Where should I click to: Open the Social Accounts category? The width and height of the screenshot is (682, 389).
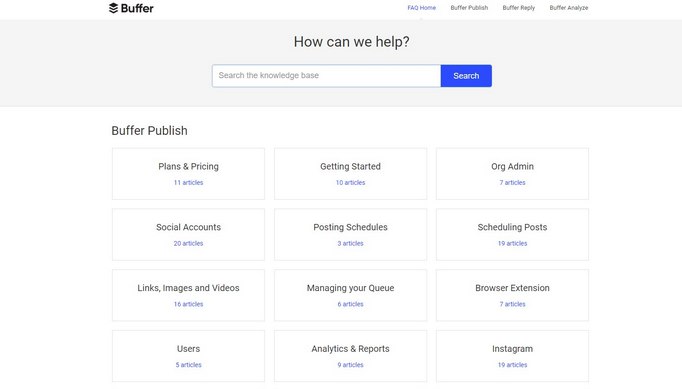click(x=188, y=235)
